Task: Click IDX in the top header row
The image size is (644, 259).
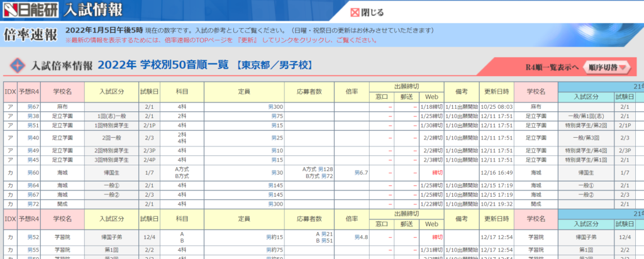Action: (x=10, y=92)
